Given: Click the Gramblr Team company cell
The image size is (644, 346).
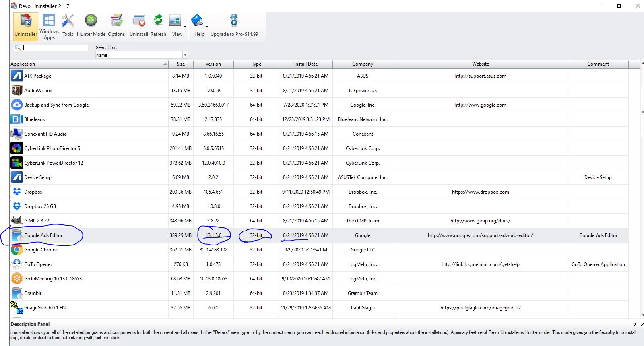Looking at the screenshot, I should (363, 293).
